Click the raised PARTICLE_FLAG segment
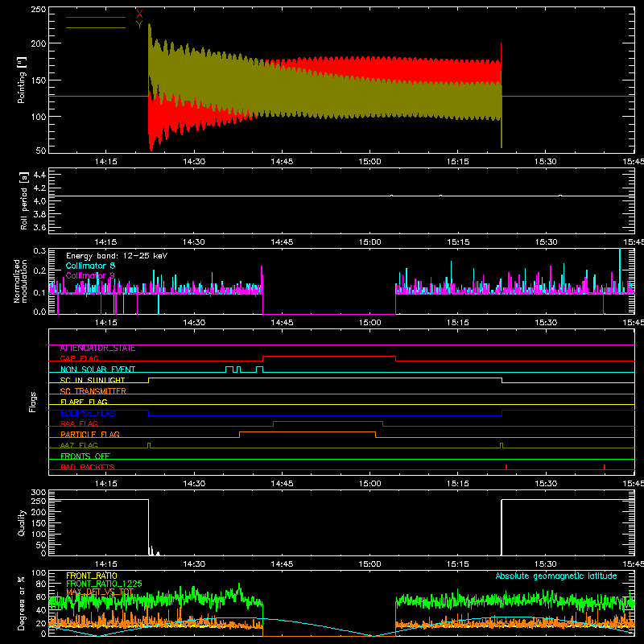Image resolution: width=644 pixels, height=644 pixels. point(308,432)
